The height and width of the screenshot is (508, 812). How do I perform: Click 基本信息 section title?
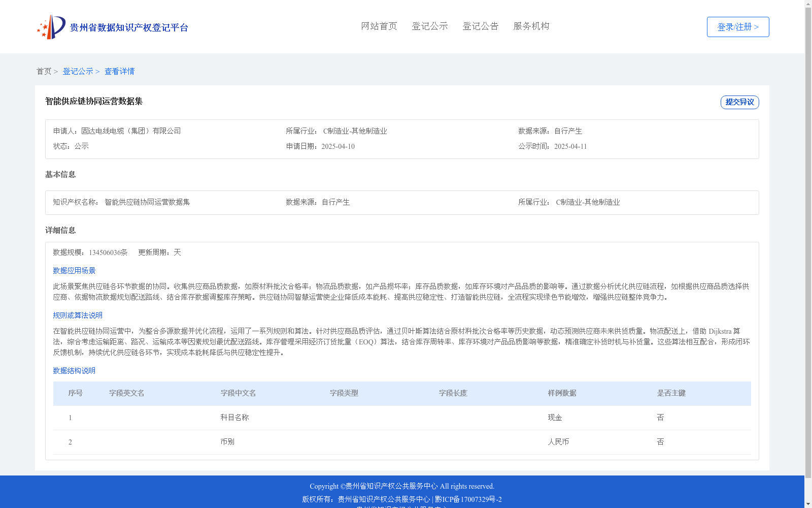tap(60, 175)
